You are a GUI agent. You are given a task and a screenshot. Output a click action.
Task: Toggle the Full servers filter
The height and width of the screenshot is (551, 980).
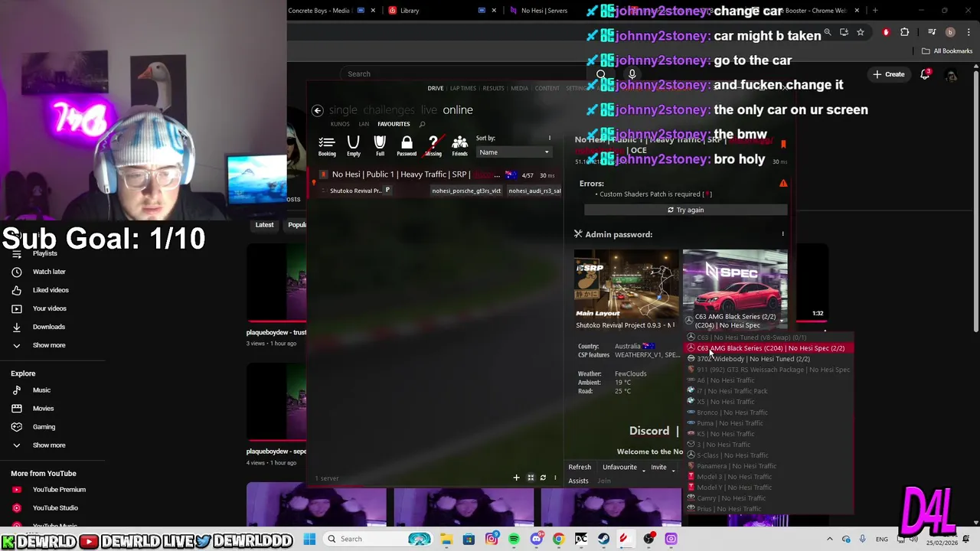pos(380,145)
